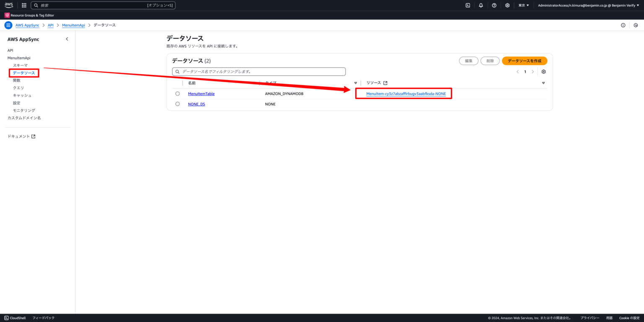Click the リソース external link icon
Viewport: 644px width, 322px height.
coord(385,83)
